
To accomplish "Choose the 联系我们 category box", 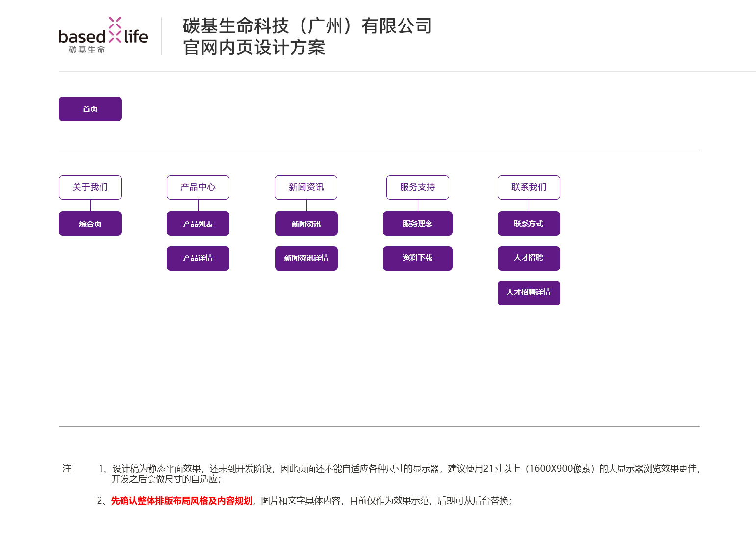I will click(529, 187).
